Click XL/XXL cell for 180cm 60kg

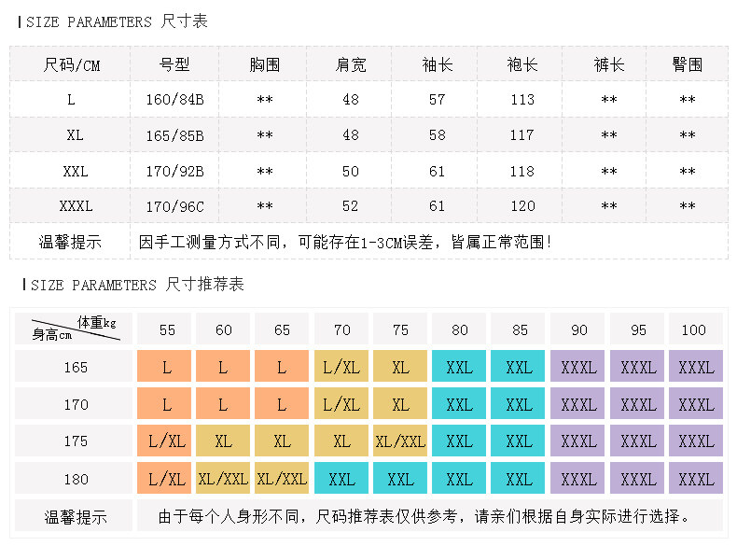[223, 478]
